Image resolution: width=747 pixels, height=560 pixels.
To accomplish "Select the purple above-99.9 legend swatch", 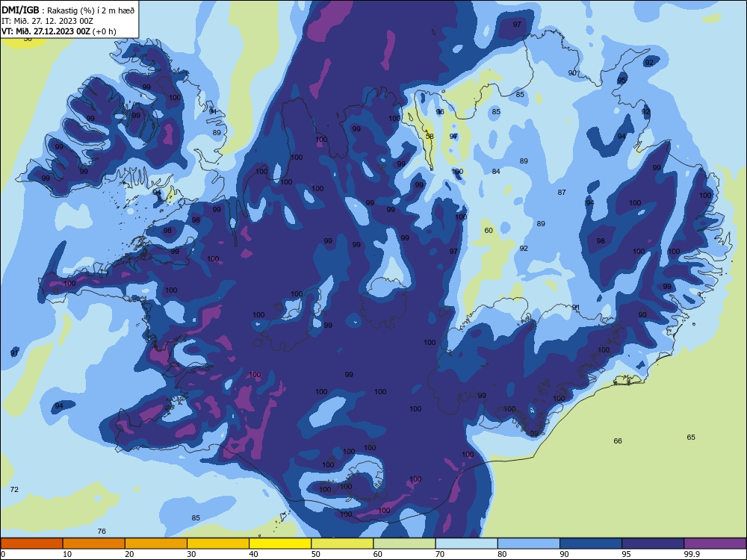I will [715, 543].
